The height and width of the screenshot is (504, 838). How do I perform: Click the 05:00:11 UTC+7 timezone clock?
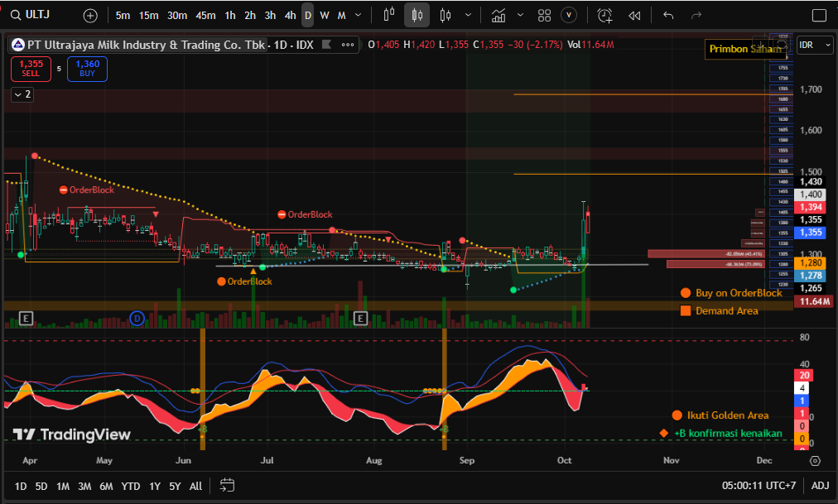click(759, 486)
